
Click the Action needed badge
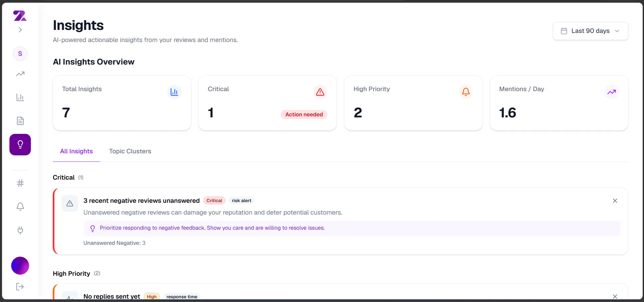pyautogui.click(x=304, y=114)
